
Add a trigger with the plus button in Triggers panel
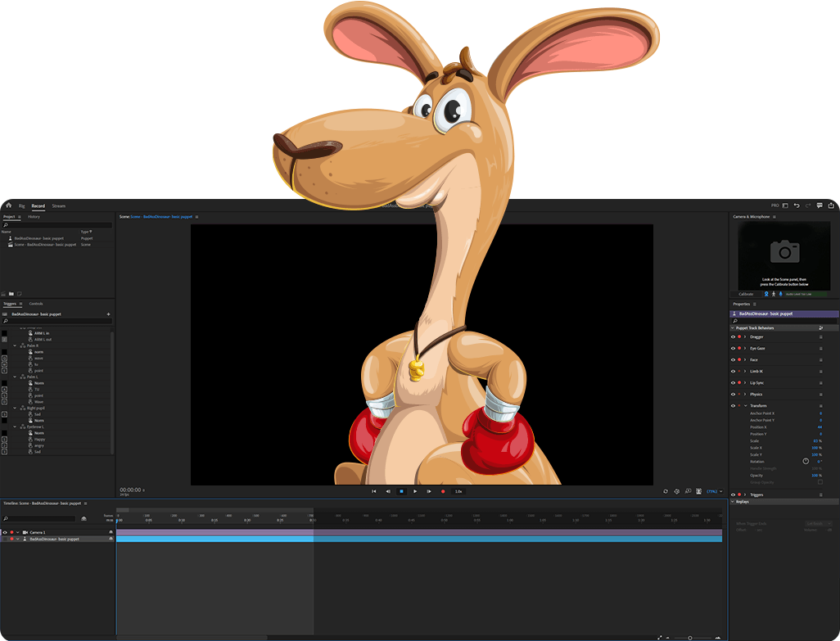[108, 314]
